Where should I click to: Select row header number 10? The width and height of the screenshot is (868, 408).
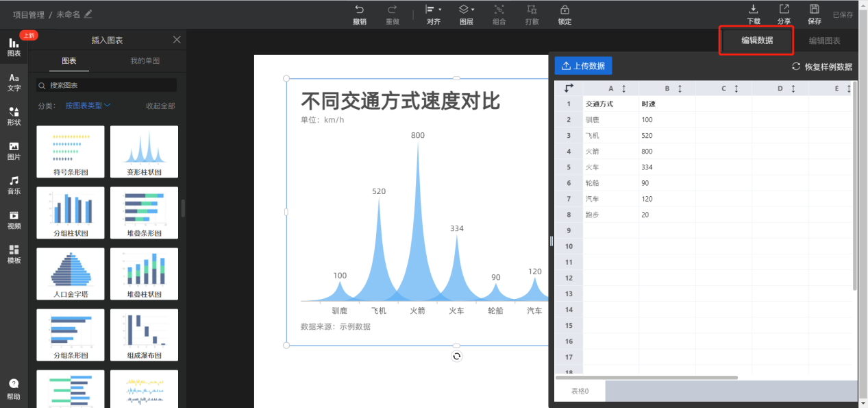[x=569, y=246]
